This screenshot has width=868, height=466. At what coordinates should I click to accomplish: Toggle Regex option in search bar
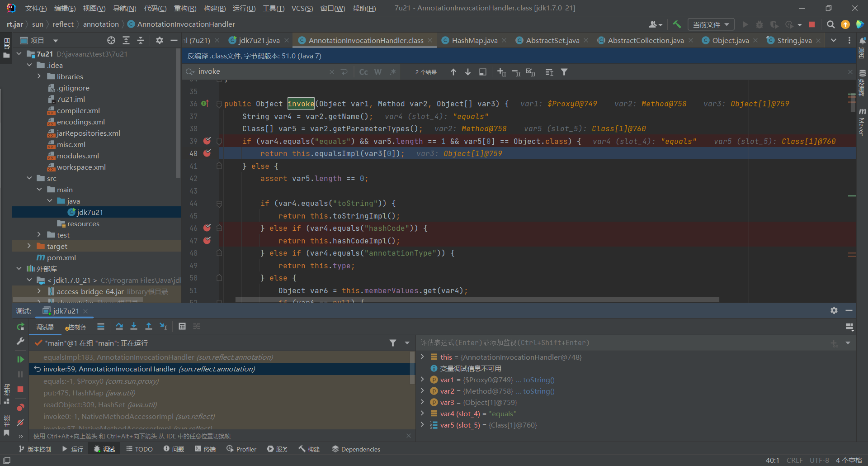393,72
